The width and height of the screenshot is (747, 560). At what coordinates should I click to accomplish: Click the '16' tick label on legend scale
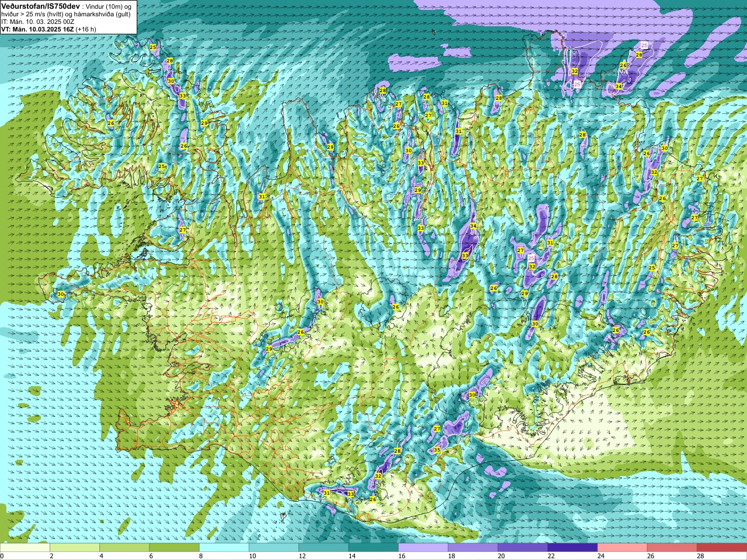click(402, 556)
